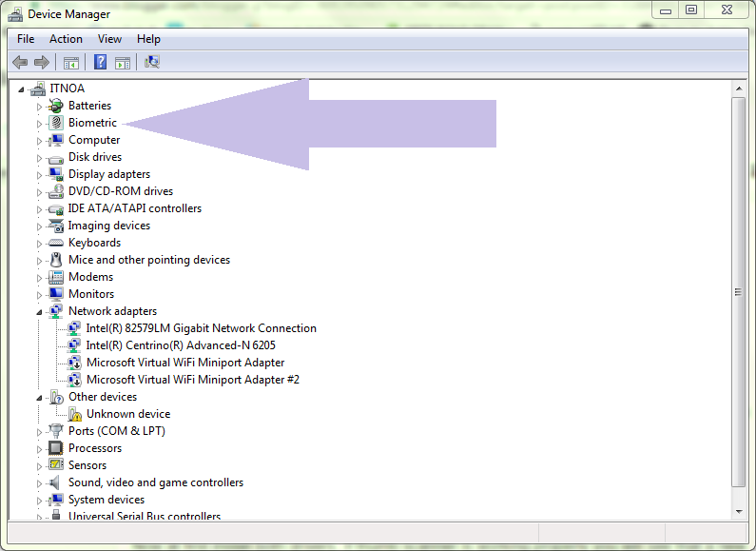Click the Computer category icon
This screenshot has height=551, width=756.
[x=56, y=140]
